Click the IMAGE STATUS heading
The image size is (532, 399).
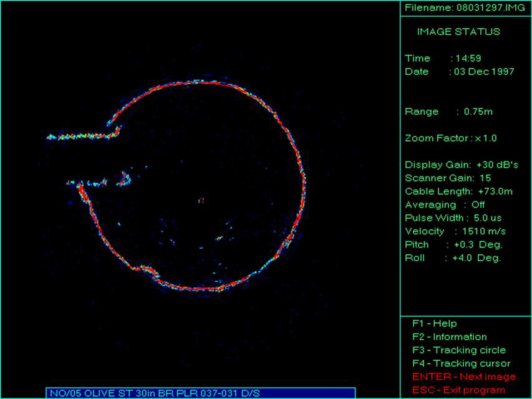[458, 32]
